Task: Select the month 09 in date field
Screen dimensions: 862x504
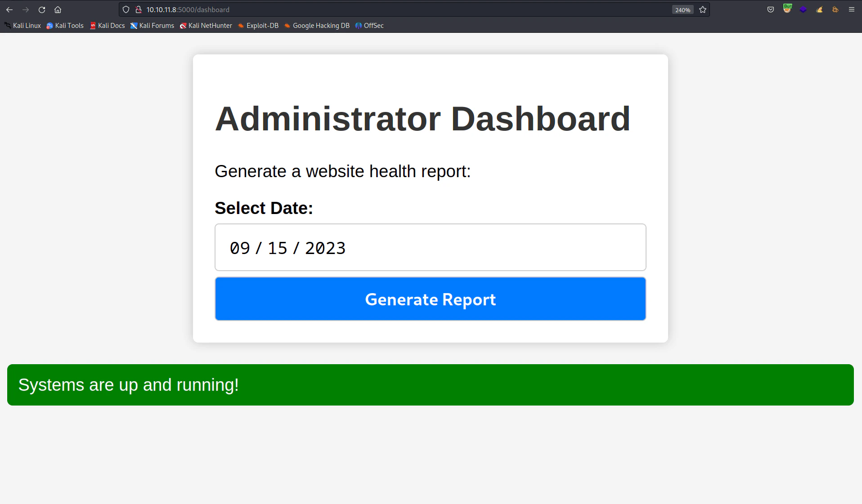Action: (240, 248)
